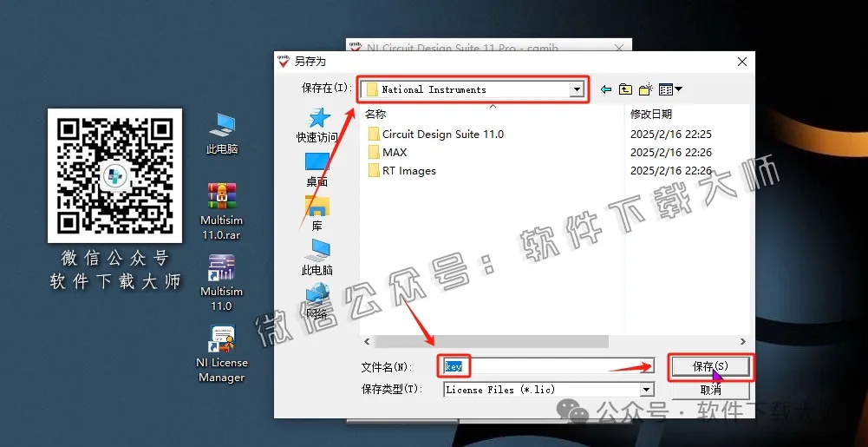Select the Multisim 11.0.rar archive on the desktop
Viewport: 868px width, 447px height.
221,212
